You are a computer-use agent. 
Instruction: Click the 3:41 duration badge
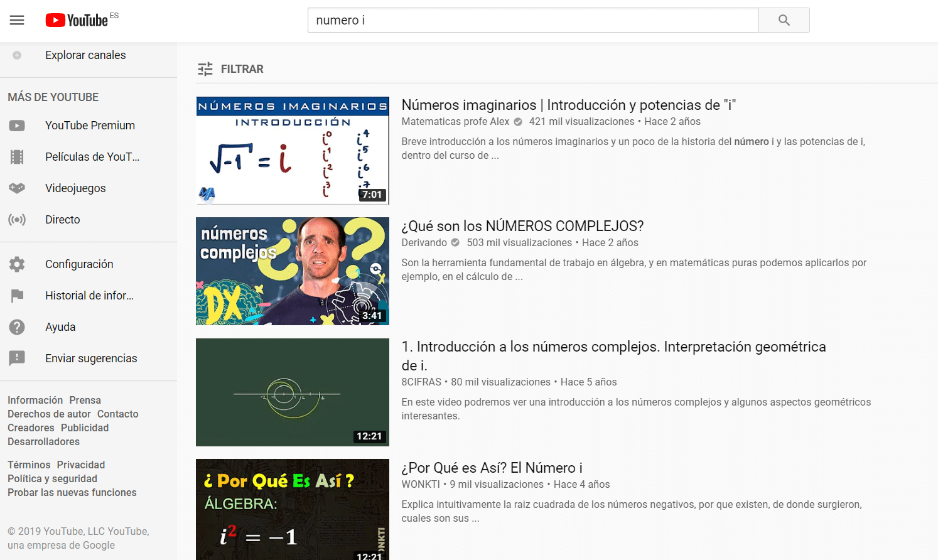point(372,316)
